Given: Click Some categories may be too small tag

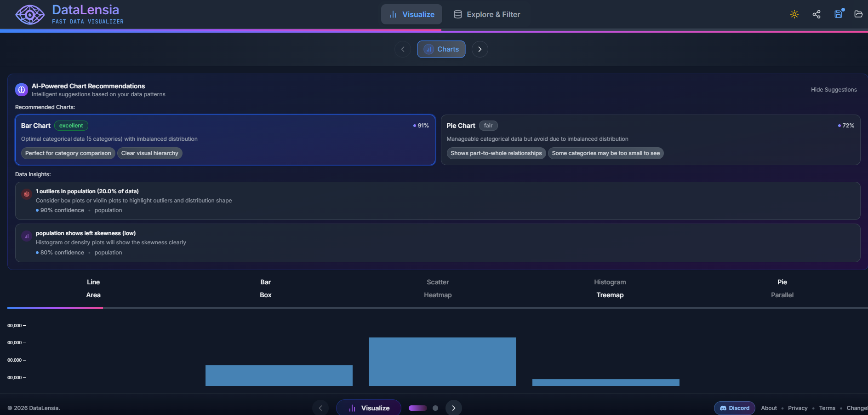Looking at the screenshot, I should coord(606,153).
